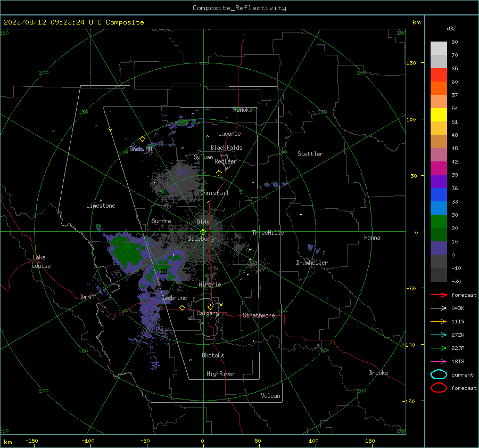479x448 pixels.
Task: Click the Olds label
Action: (x=203, y=222)
